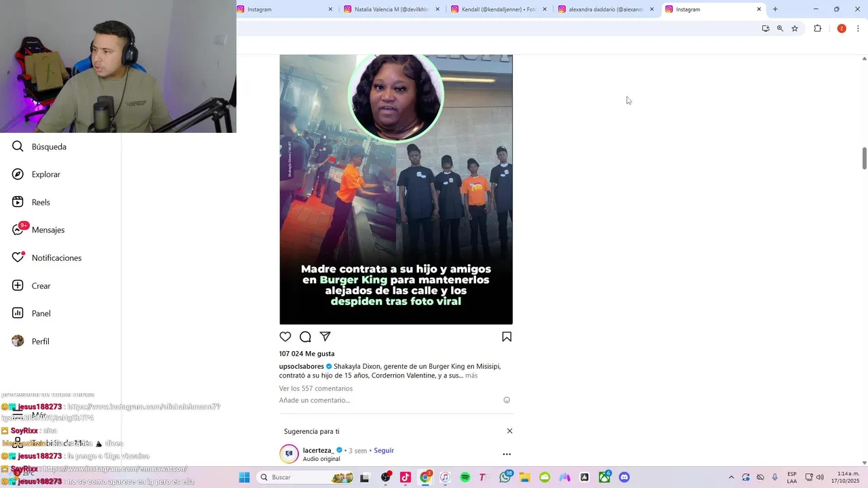868x488 pixels.
Task: Open WhatsApp from the taskbar
Action: tap(505, 477)
